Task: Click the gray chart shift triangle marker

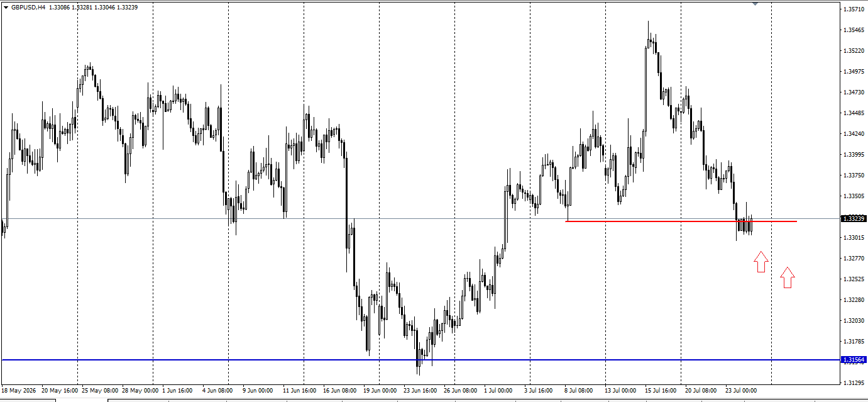Action: (755, 4)
